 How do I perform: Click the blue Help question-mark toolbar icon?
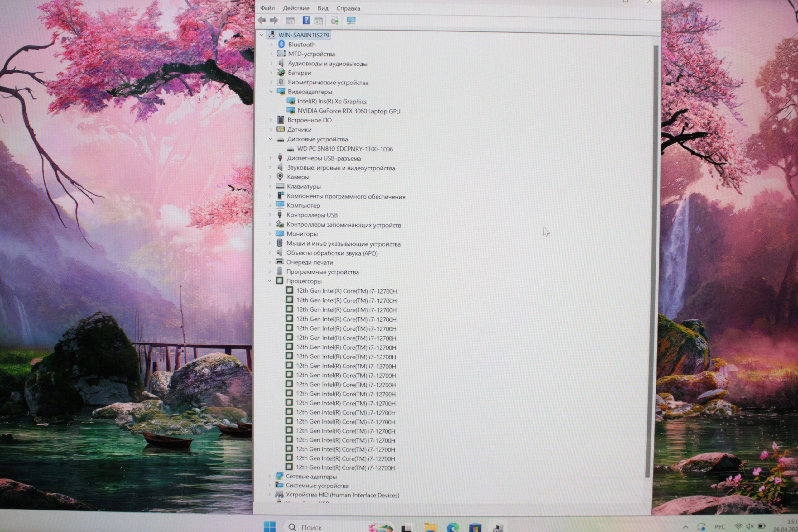306,20
